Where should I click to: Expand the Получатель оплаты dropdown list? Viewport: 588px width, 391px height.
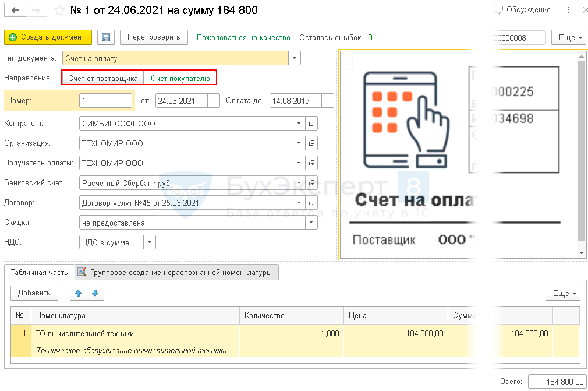pyautogui.click(x=299, y=163)
